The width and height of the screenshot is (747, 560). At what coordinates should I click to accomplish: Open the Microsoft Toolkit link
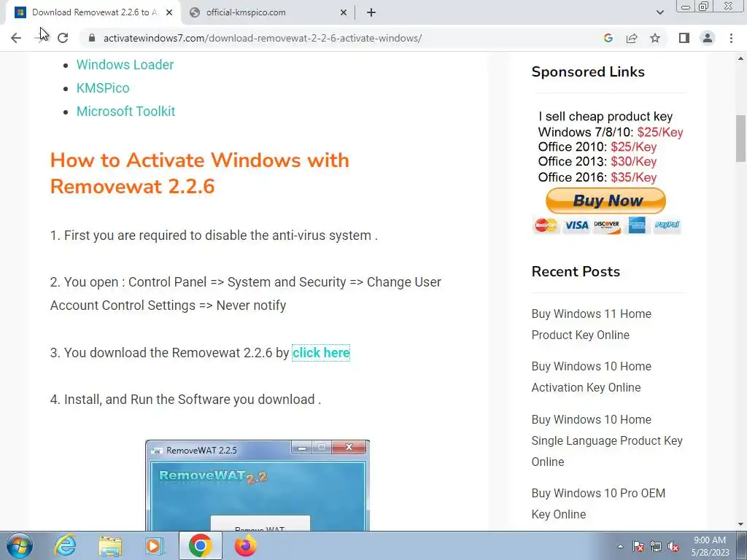pos(125,112)
